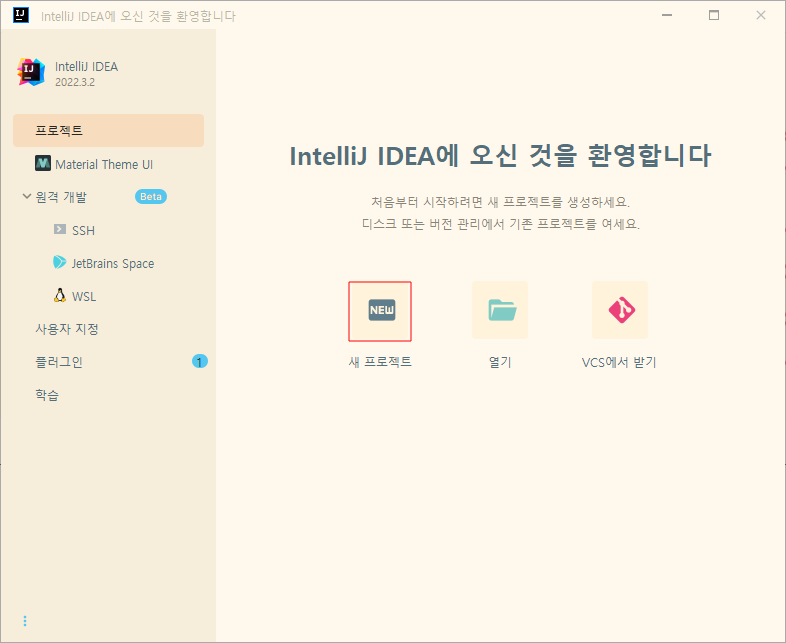Click the WSL penguin icon
The height and width of the screenshot is (643, 786).
tap(60, 295)
